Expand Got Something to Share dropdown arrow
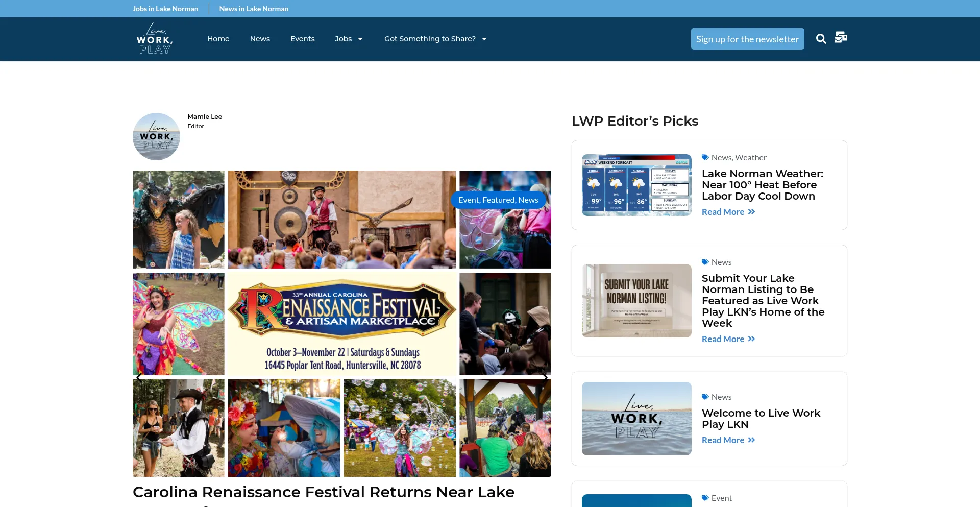980x507 pixels. pos(484,39)
